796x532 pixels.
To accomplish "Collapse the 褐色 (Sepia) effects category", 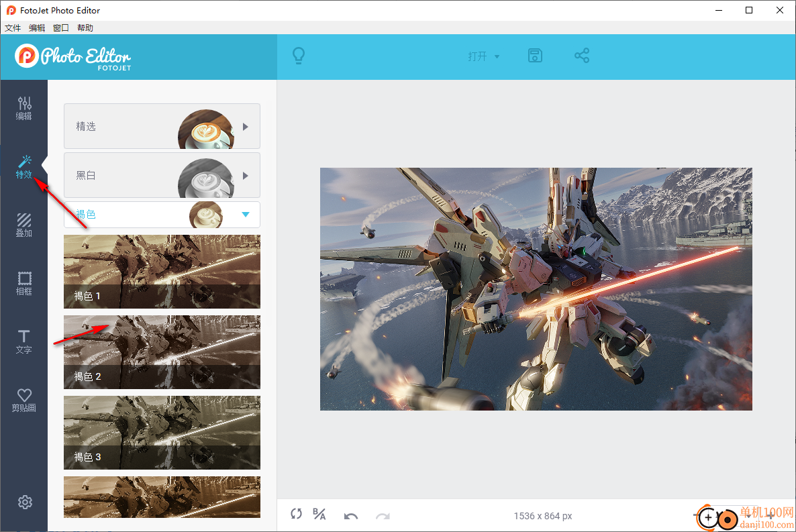I will coord(162,215).
